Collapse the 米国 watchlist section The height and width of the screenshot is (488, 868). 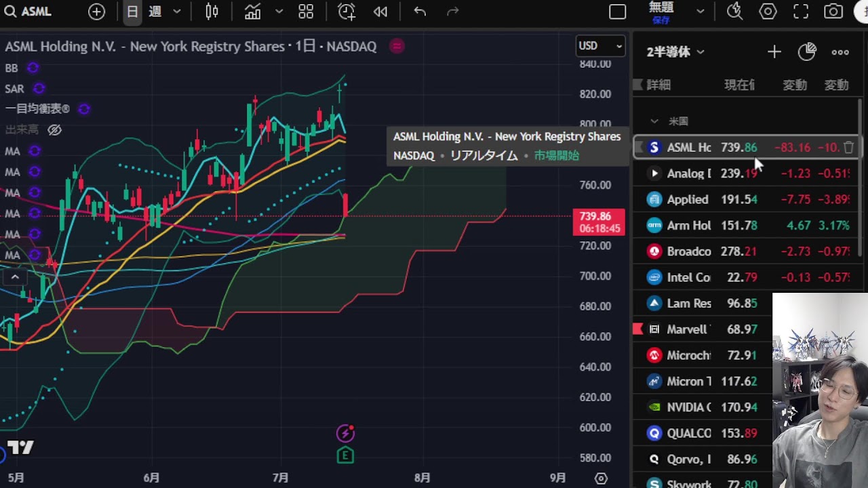(654, 121)
